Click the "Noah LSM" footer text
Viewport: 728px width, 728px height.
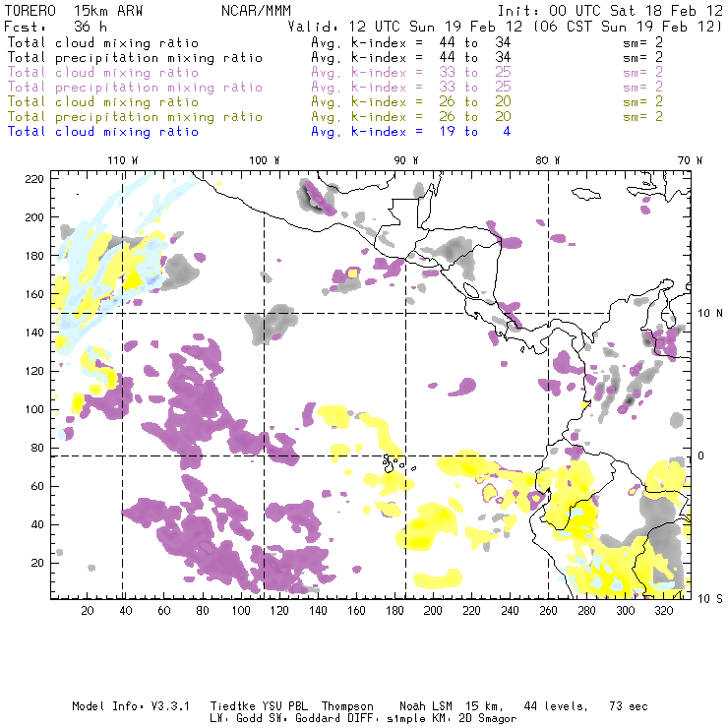click(426, 706)
